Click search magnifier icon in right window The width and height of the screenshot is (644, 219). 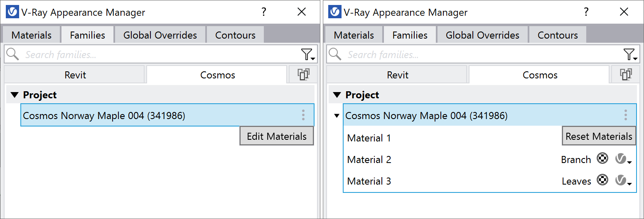point(335,54)
